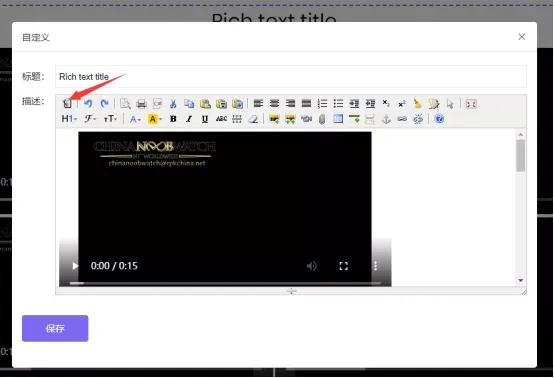Click the purple 保存 save button

(x=55, y=329)
